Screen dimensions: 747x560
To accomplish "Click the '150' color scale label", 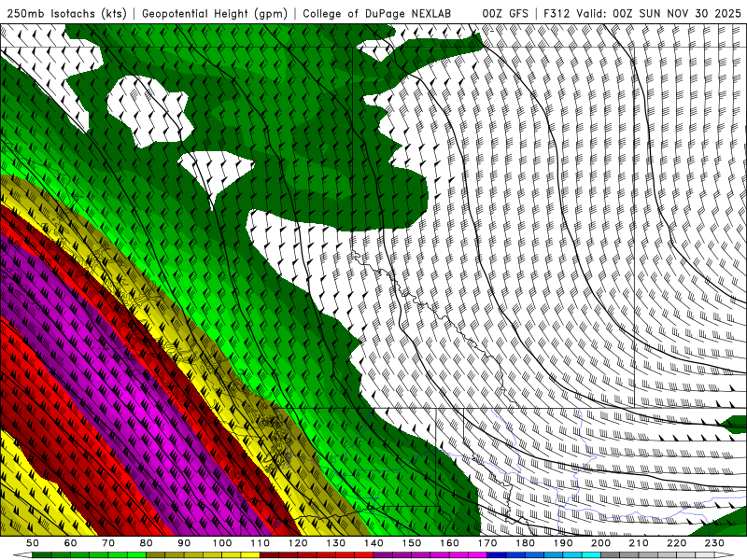I will coord(411,543).
